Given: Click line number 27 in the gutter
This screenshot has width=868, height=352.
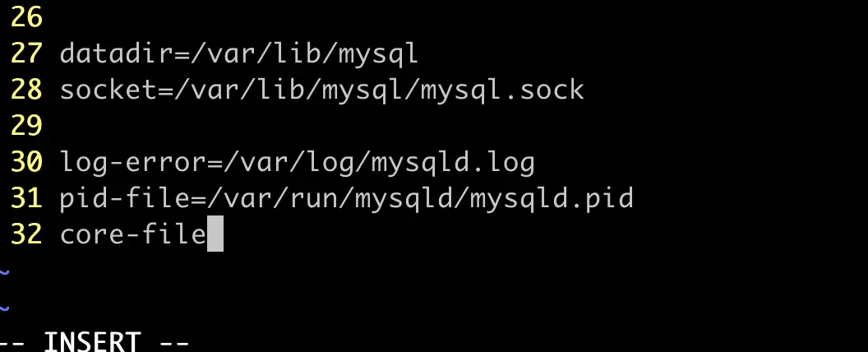Looking at the screenshot, I should click(x=26, y=53).
